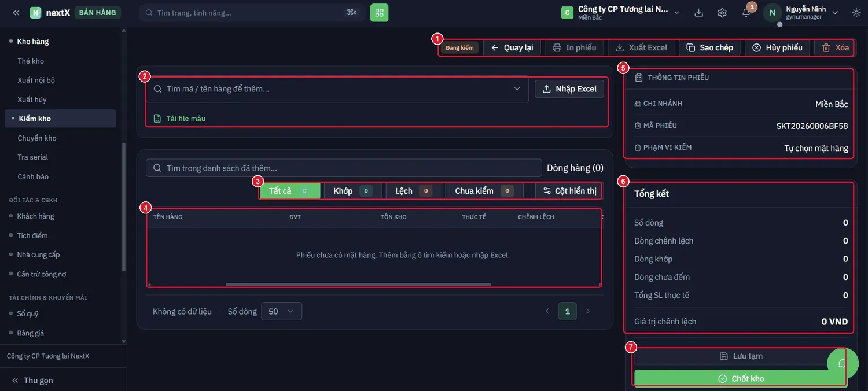Click the Xóa trash button

[835, 47]
